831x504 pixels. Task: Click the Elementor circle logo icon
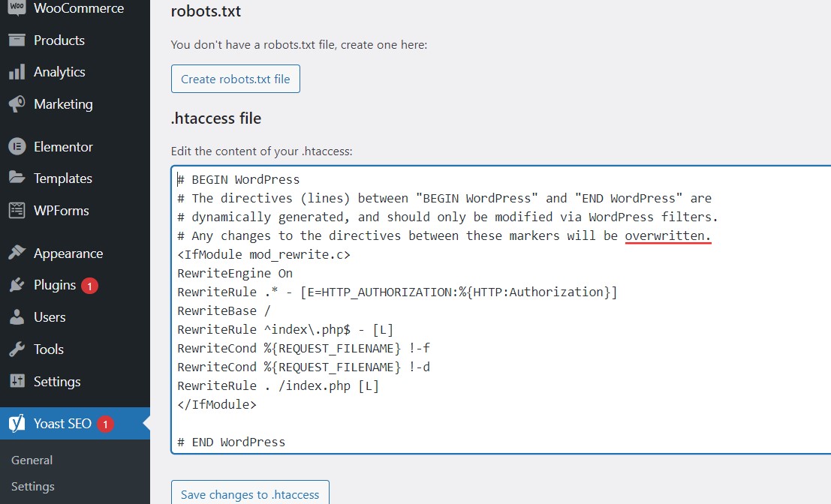click(17, 147)
